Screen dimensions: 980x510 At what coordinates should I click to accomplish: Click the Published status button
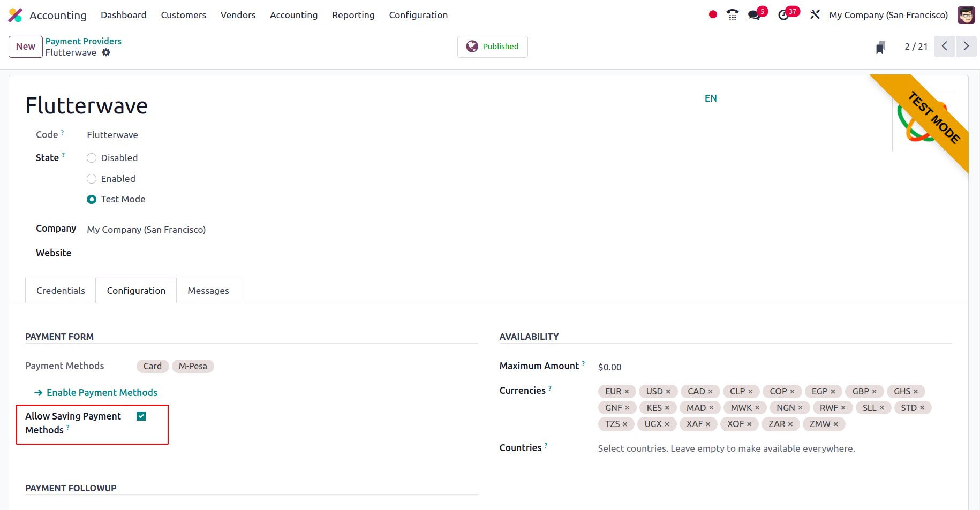[492, 47]
